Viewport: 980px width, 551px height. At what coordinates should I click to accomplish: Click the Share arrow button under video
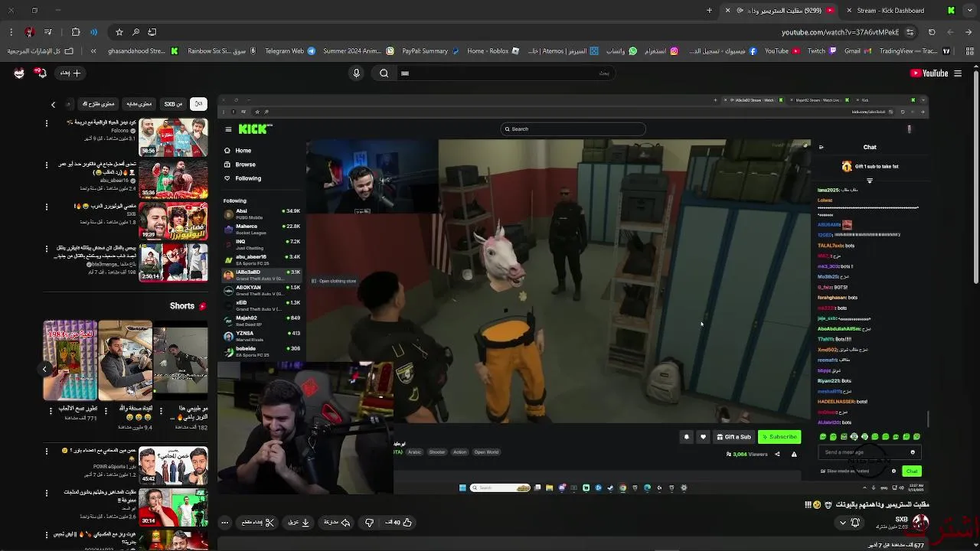(x=336, y=523)
